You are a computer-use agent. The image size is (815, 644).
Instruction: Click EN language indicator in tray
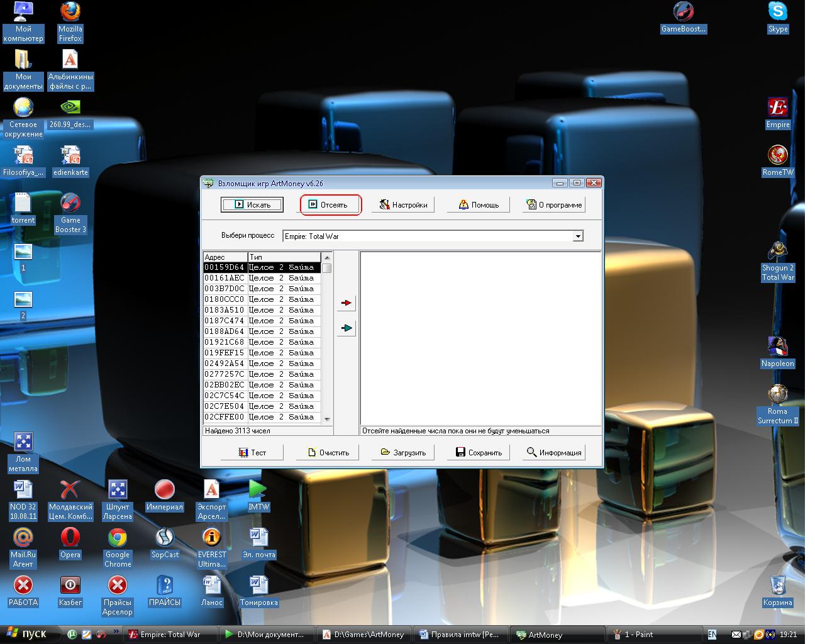click(x=712, y=635)
